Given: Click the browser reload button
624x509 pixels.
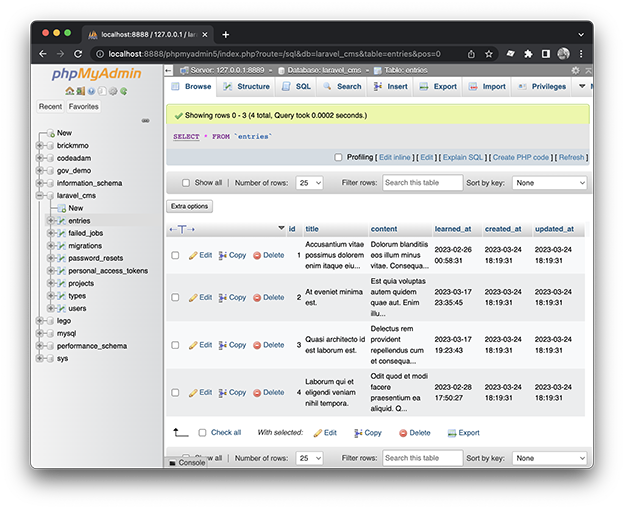Looking at the screenshot, I should pyautogui.click(x=78, y=54).
